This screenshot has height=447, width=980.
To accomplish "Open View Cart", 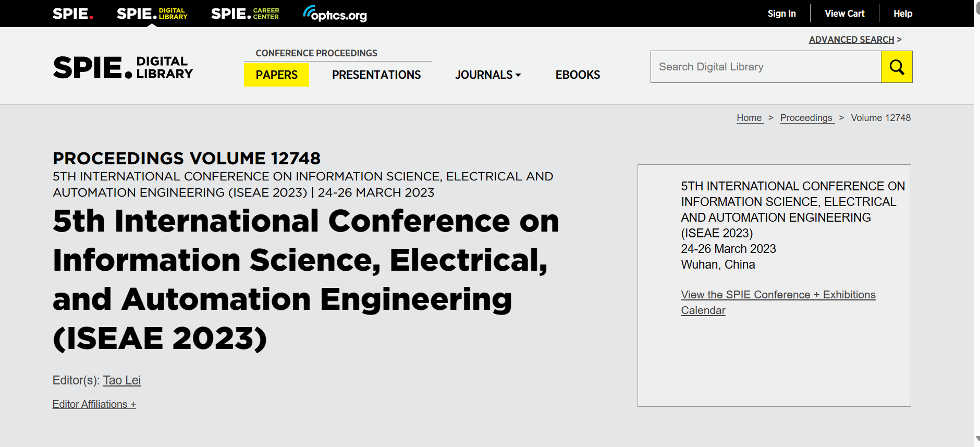I will [844, 14].
